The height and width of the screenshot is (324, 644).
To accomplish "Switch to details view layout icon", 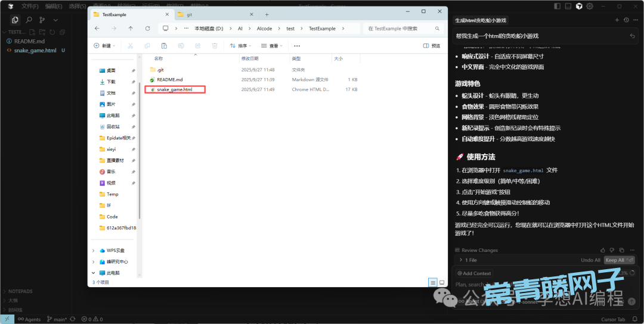I will point(433,282).
